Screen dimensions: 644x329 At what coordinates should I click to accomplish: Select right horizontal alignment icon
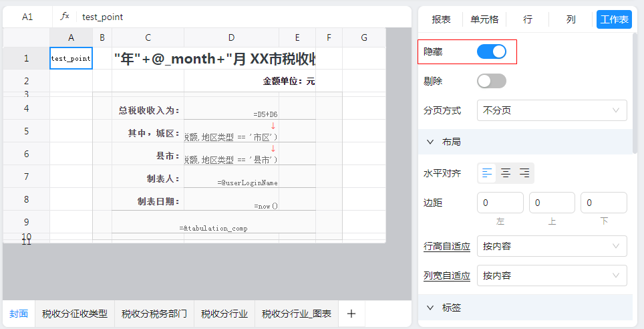(x=524, y=173)
